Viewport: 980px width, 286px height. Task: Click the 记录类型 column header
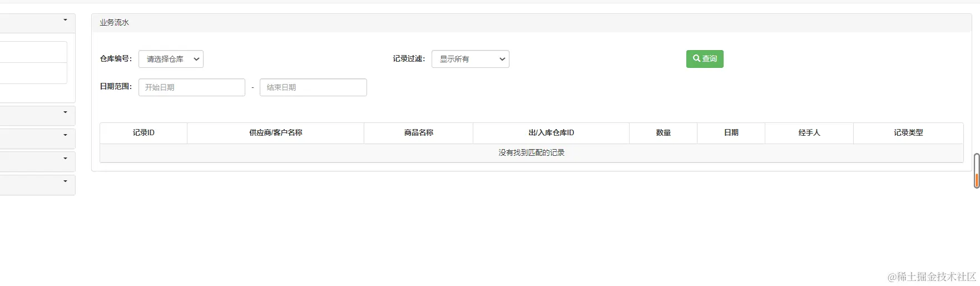908,133
